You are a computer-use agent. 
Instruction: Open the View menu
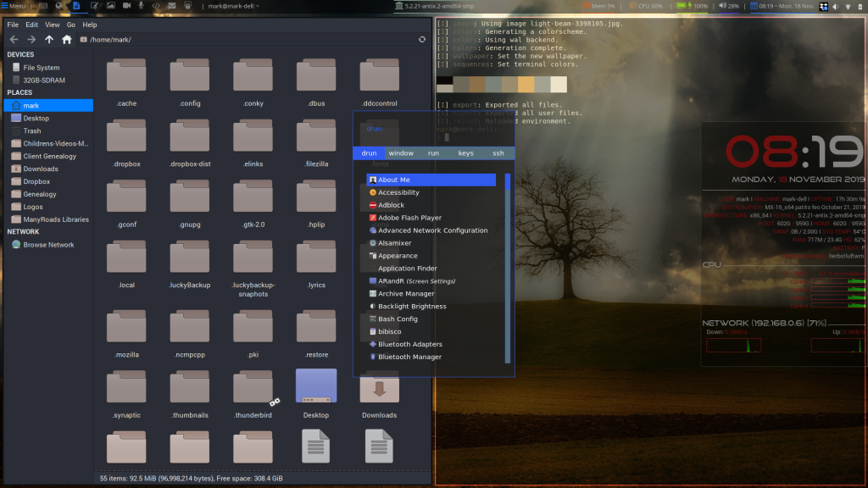pyautogui.click(x=52, y=25)
